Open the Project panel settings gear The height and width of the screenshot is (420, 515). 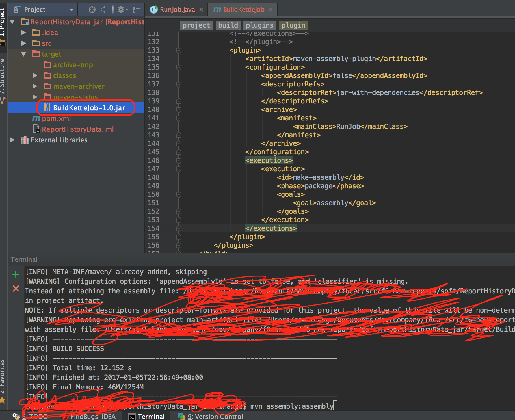click(122, 10)
